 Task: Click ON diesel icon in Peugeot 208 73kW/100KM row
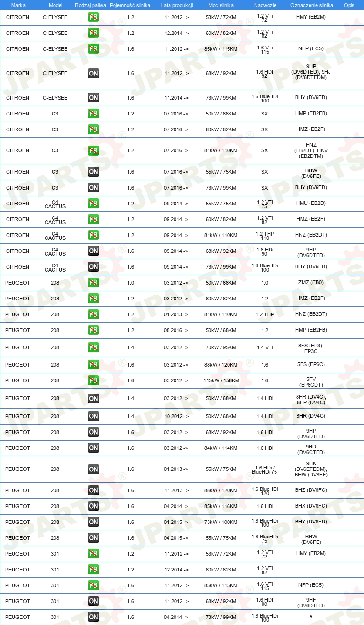[x=94, y=522]
